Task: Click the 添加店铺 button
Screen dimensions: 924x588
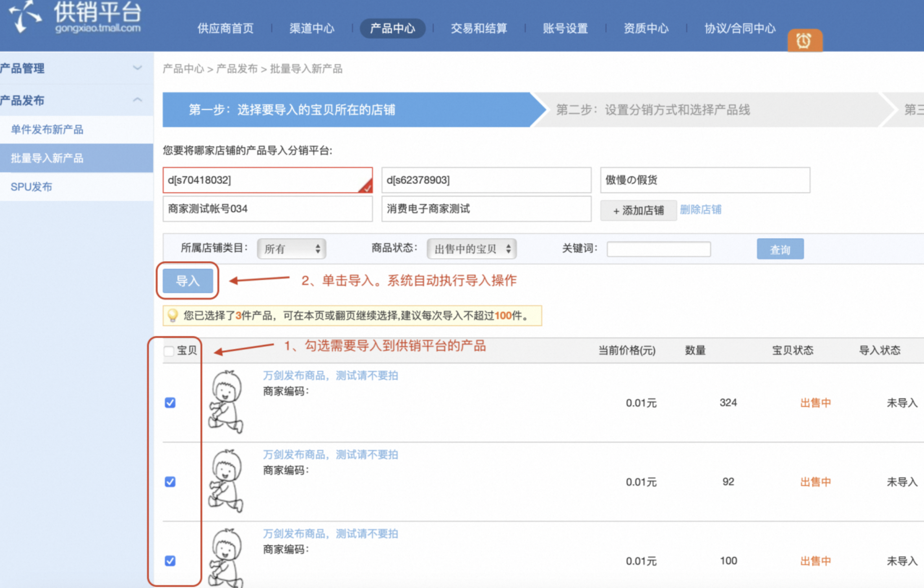Action: click(x=639, y=210)
